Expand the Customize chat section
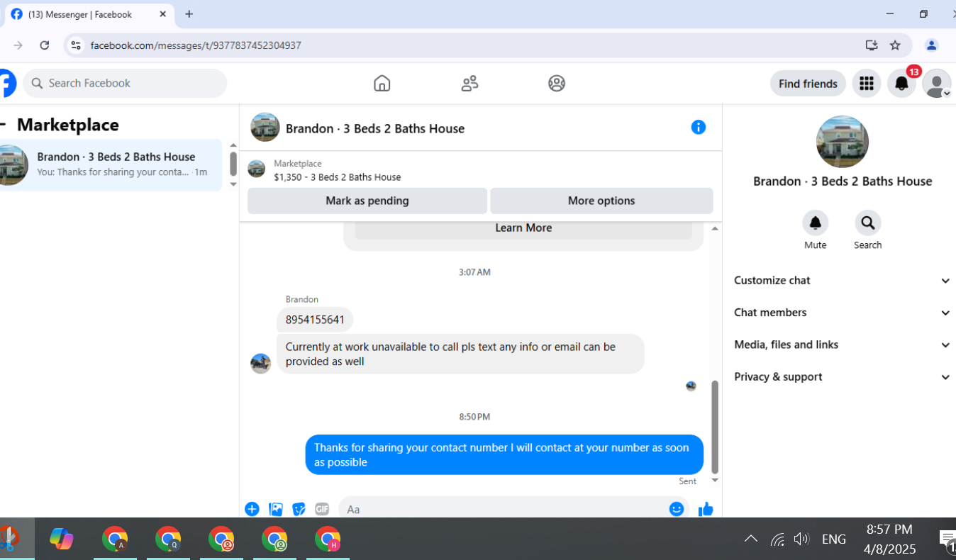The height and width of the screenshot is (560, 956). pos(842,281)
